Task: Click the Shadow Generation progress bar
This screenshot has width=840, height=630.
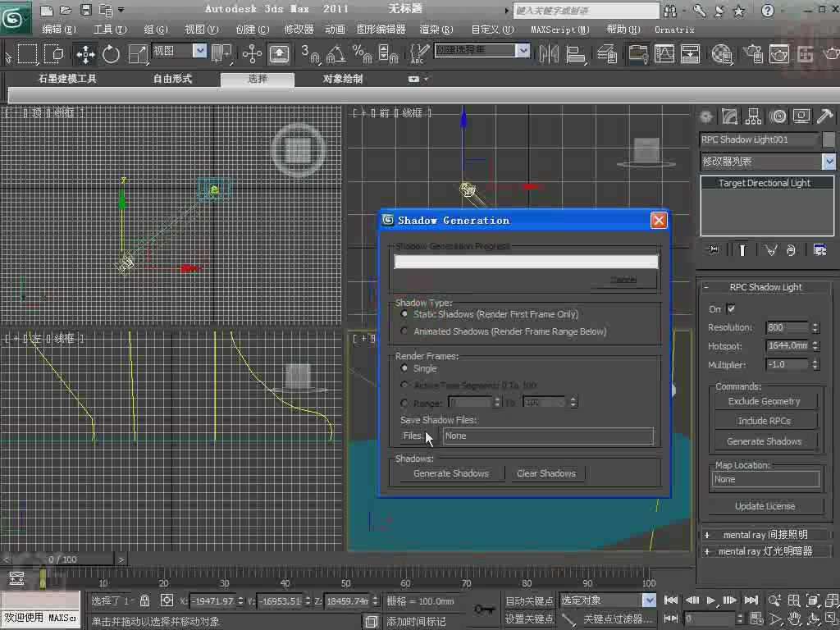Action: 526,262
